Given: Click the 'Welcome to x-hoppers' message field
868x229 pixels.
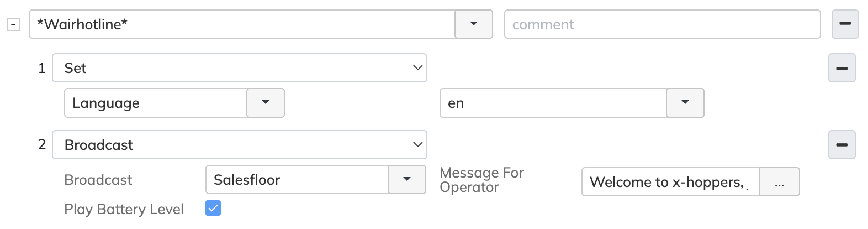Looking at the screenshot, I should click(x=670, y=183).
